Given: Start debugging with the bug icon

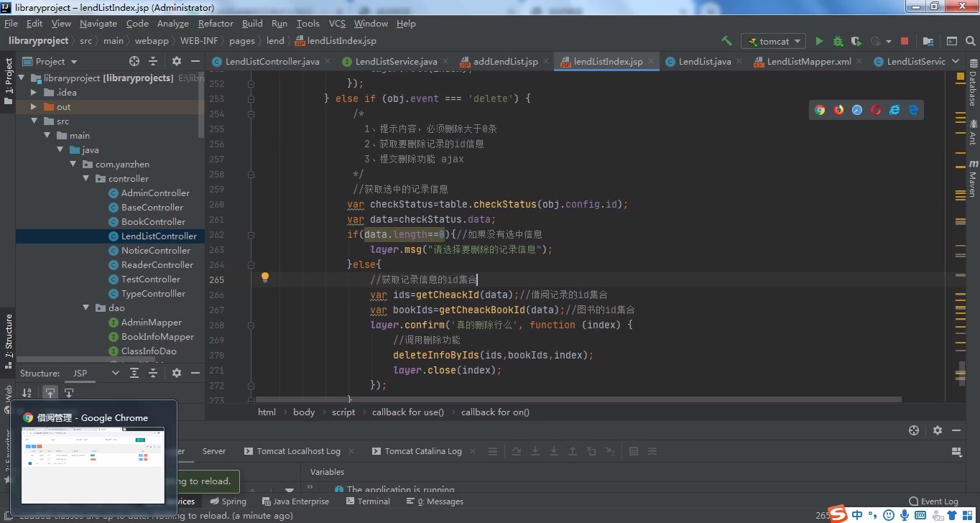Looking at the screenshot, I should [838, 42].
